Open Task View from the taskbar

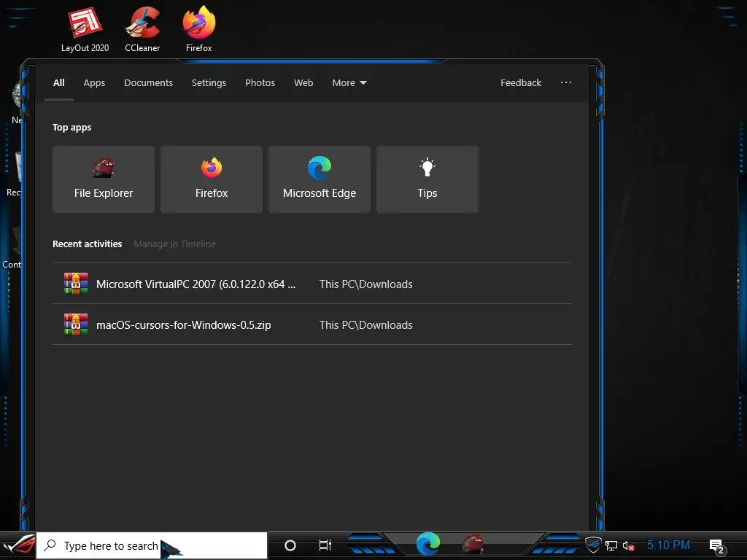[325, 545]
